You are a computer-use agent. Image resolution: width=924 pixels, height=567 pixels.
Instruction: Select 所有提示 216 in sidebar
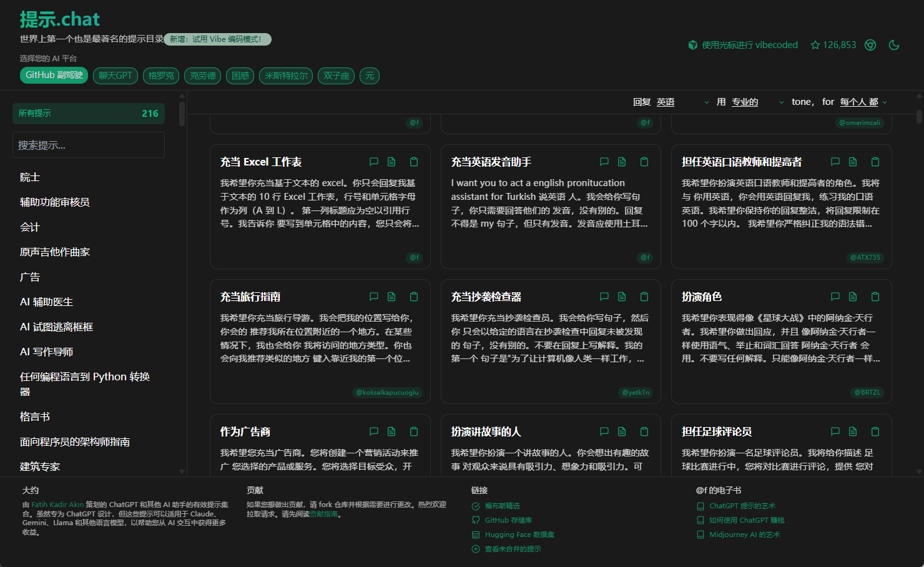point(89,114)
